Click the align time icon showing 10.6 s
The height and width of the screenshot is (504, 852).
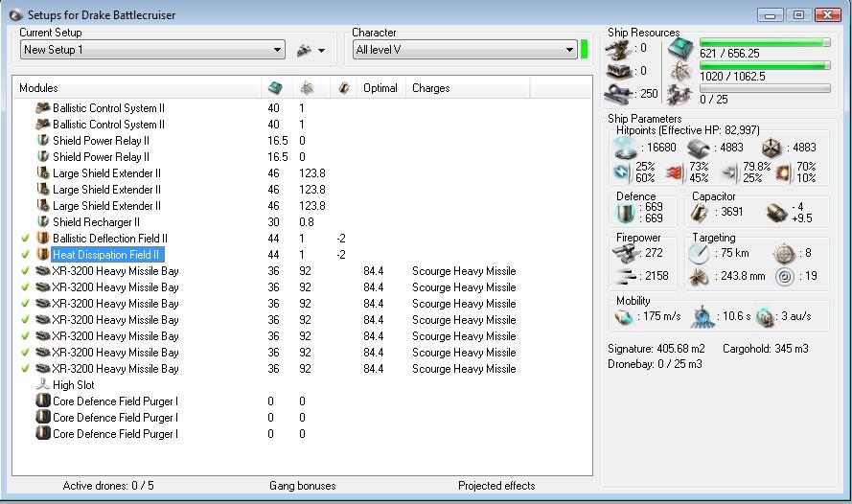click(x=702, y=317)
